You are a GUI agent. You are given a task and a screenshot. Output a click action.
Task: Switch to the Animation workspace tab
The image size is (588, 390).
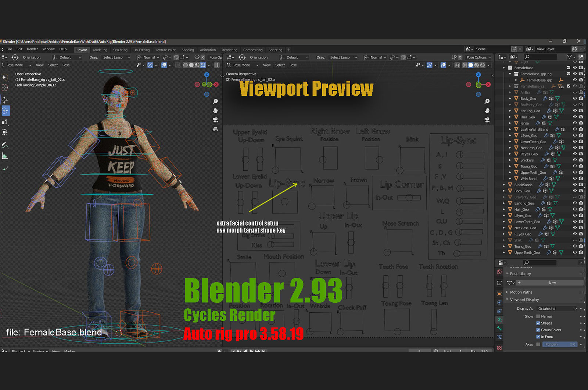(x=208, y=50)
